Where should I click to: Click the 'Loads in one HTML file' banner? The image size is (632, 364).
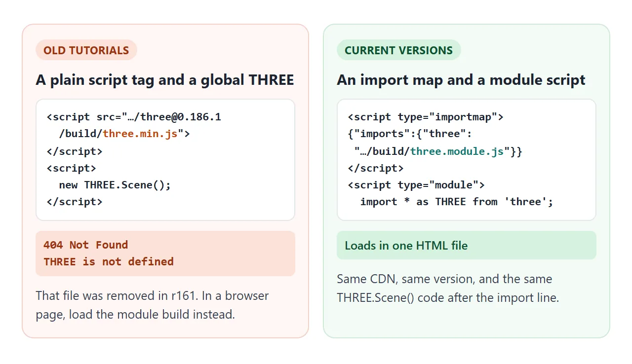tap(466, 245)
